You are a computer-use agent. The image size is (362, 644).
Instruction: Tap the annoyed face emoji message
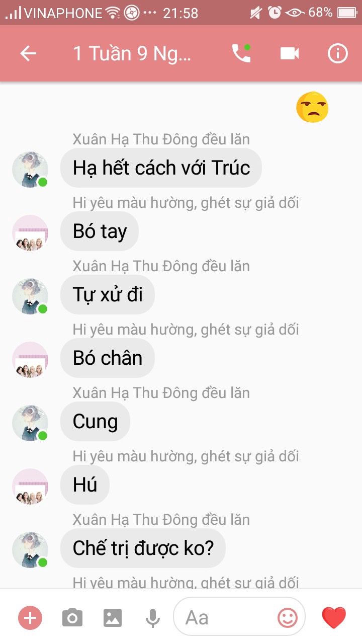tap(312, 107)
